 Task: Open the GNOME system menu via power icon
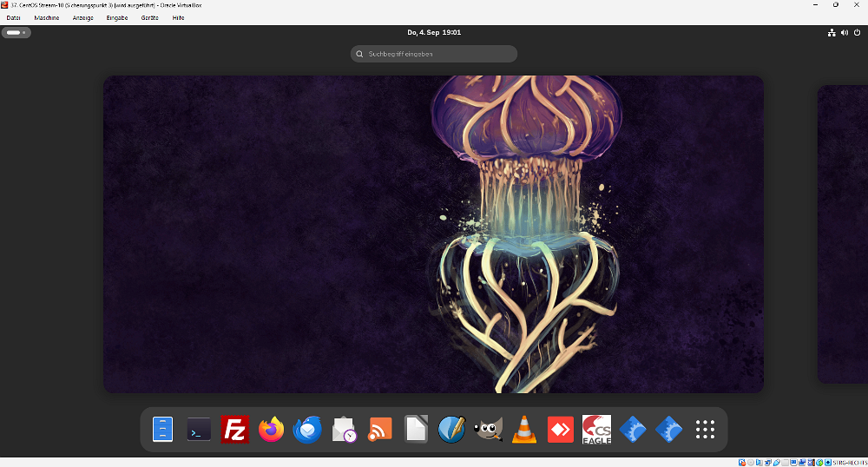(x=857, y=33)
